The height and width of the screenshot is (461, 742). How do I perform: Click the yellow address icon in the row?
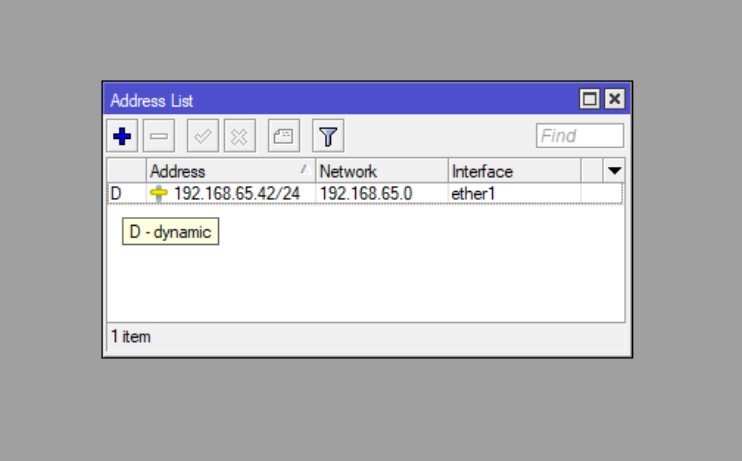(159, 193)
